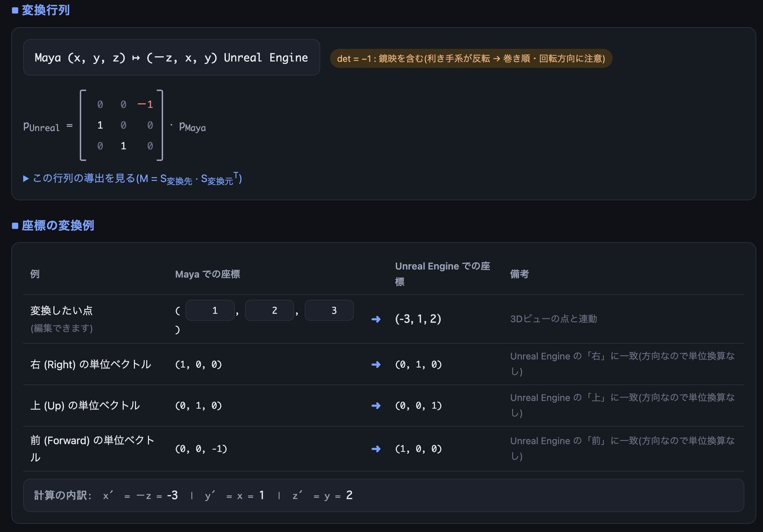Click the 上 (Up) の単位ベクトル row label

[x=85, y=406]
